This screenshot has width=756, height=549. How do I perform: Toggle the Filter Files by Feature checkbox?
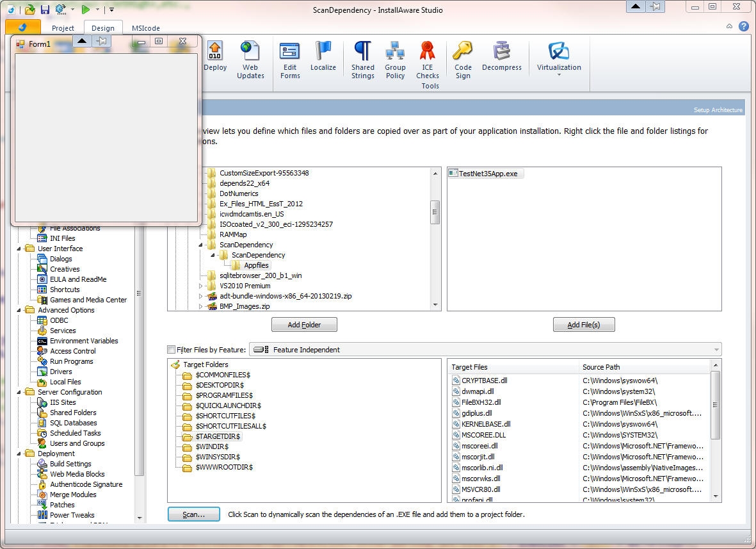(171, 350)
